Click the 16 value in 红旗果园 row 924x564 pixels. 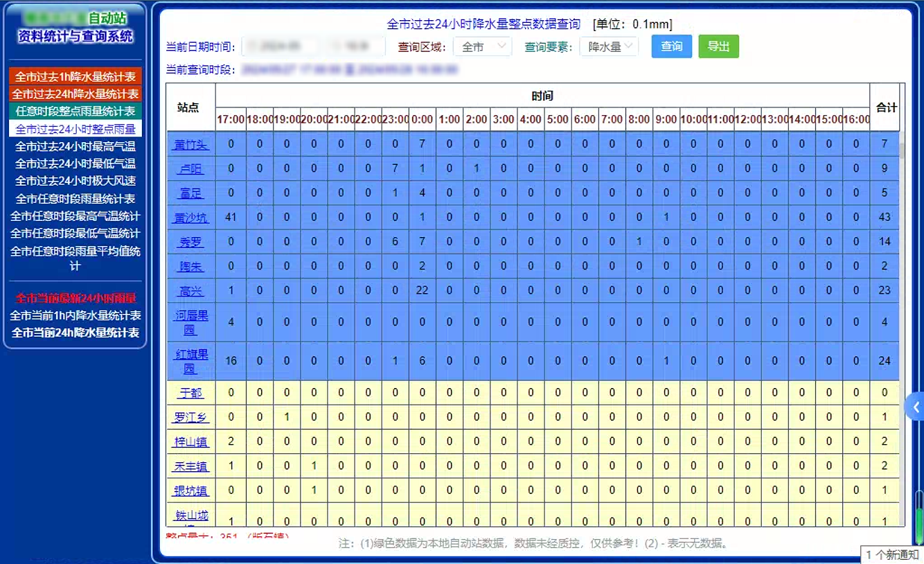click(231, 361)
